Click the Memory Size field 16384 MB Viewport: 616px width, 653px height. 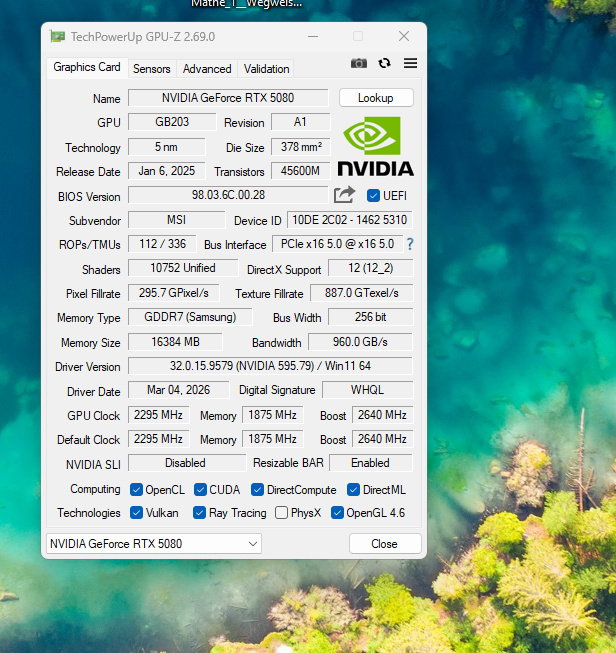[175, 342]
